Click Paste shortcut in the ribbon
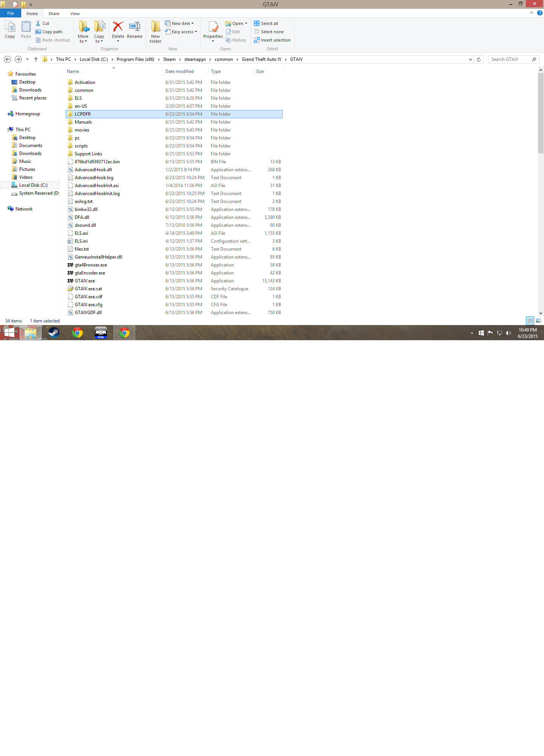 (53, 40)
